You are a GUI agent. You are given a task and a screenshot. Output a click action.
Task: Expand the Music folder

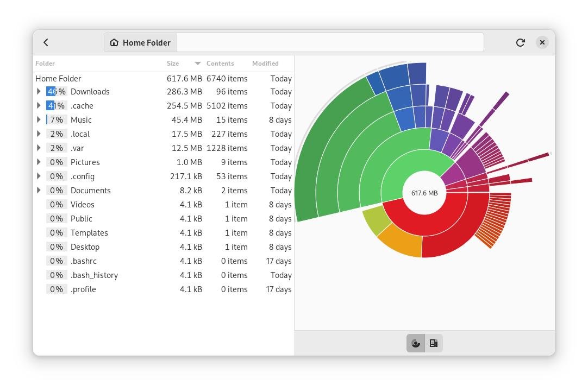point(39,120)
